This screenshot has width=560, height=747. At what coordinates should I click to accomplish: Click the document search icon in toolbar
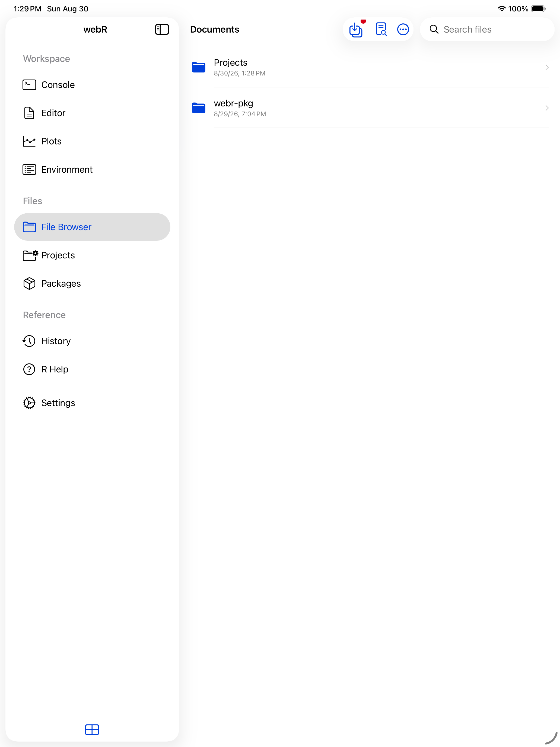pos(381,29)
